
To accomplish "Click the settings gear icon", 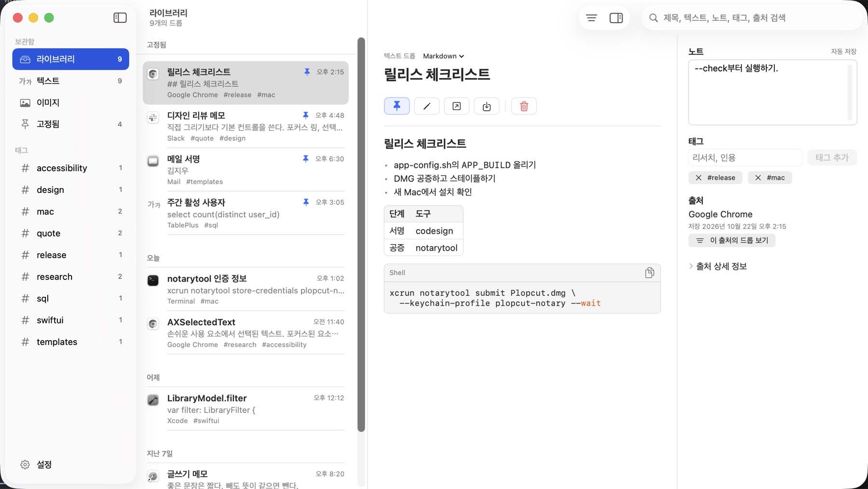I will [25, 464].
